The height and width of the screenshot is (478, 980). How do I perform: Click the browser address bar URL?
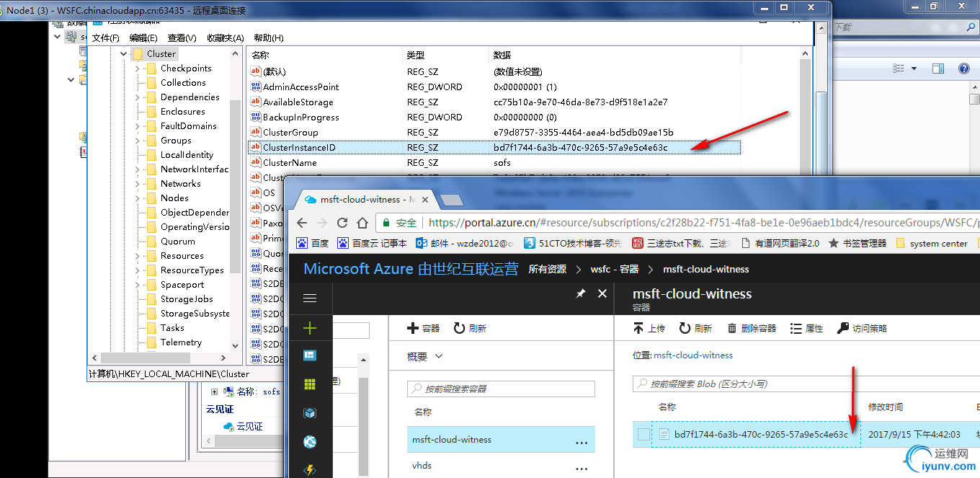pos(703,223)
